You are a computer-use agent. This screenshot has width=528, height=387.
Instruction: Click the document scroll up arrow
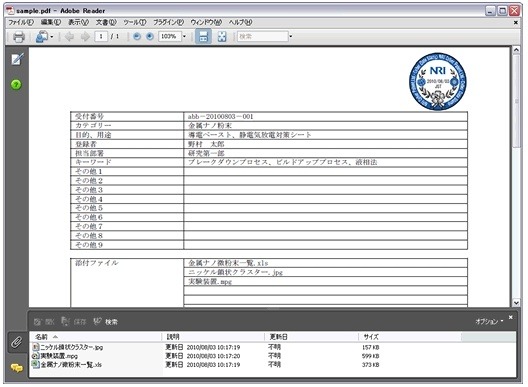pos(516,50)
